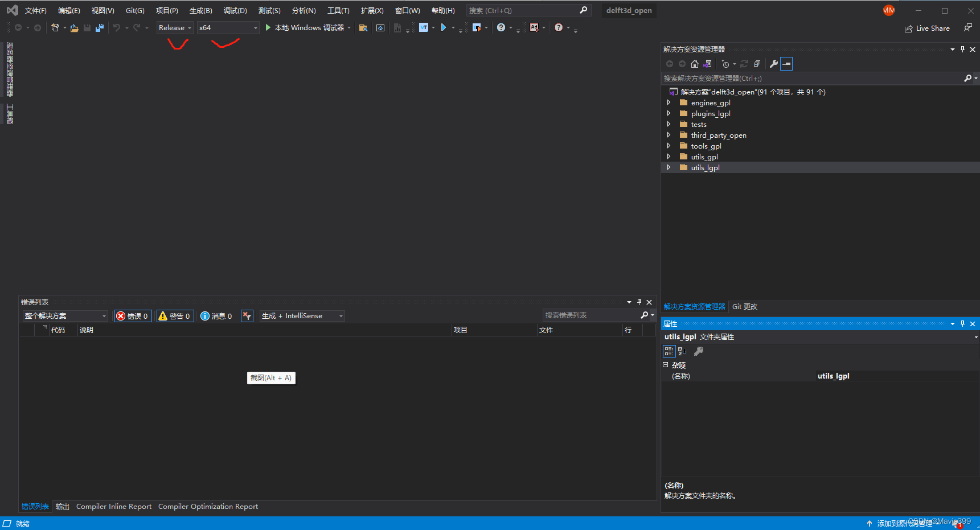
Task: Click the pending changes filter clock icon
Action: click(725, 64)
